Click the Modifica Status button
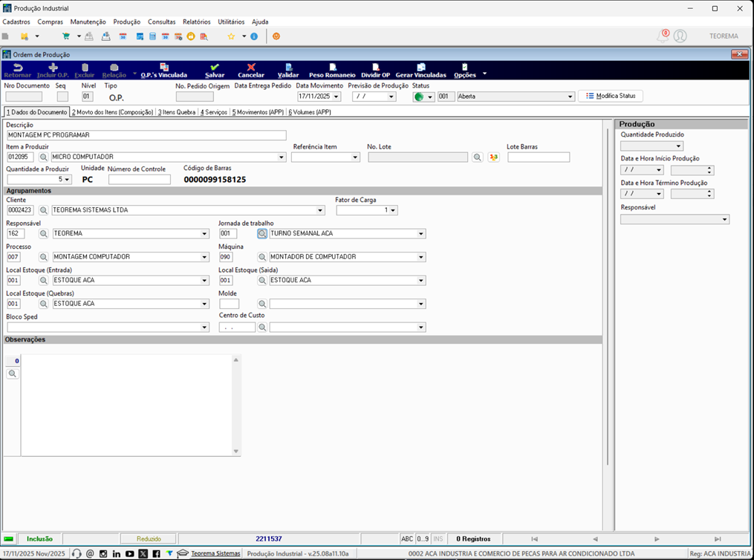This screenshot has width=754, height=560. point(611,96)
